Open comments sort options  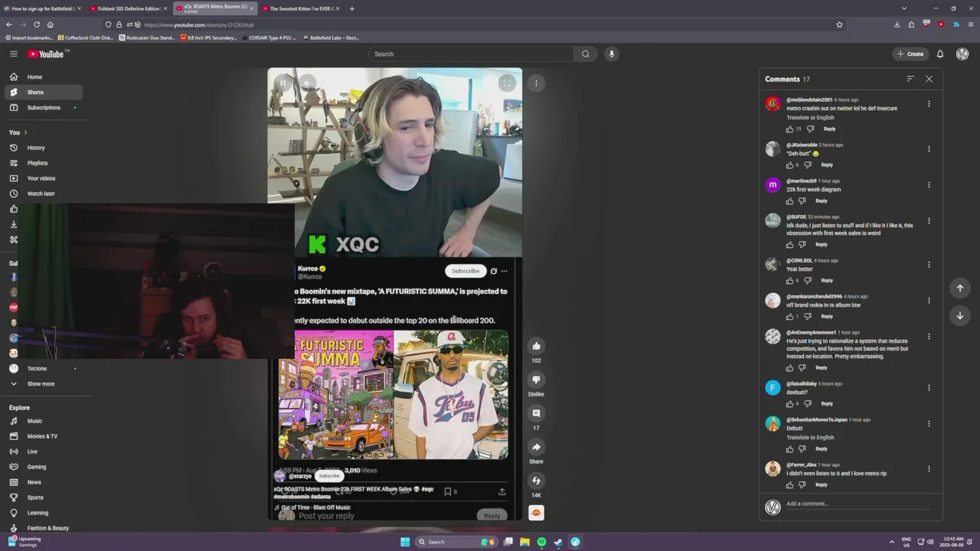pyautogui.click(x=910, y=79)
